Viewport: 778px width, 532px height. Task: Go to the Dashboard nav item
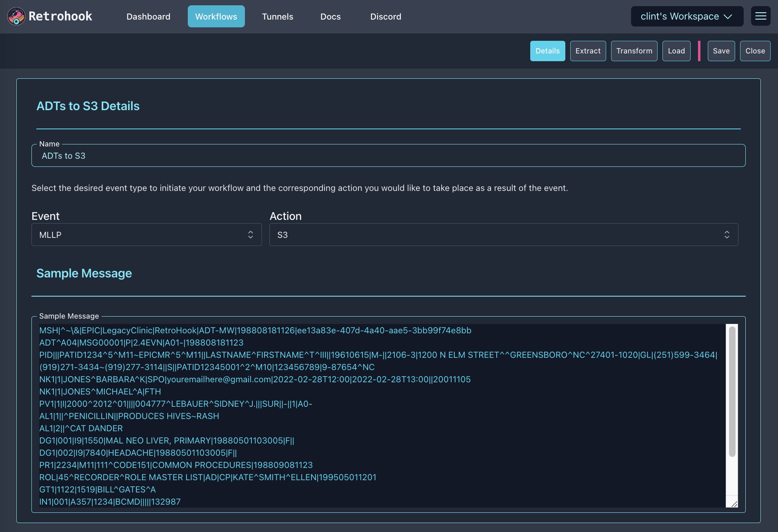point(148,16)
